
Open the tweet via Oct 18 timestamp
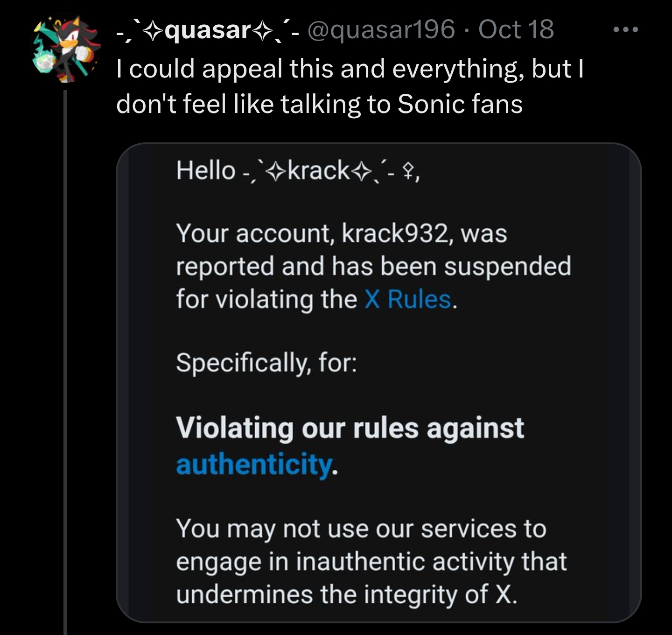(x=516, y=30)
